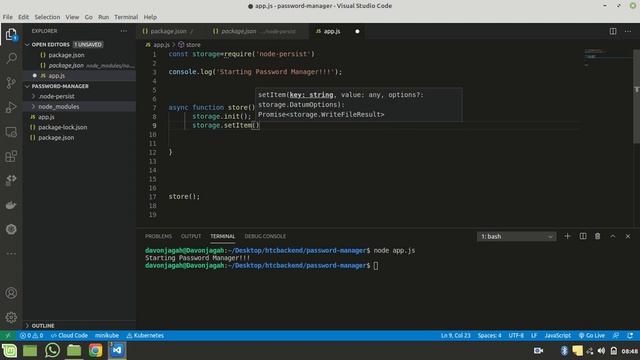Kill terminal with trash icon
Screen dimensions: 640x360
click(598, 236)
